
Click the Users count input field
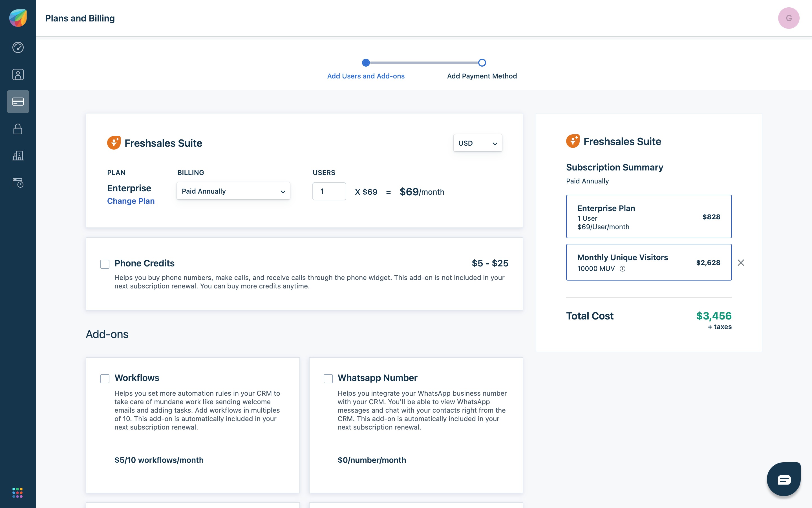coord(329,191)
